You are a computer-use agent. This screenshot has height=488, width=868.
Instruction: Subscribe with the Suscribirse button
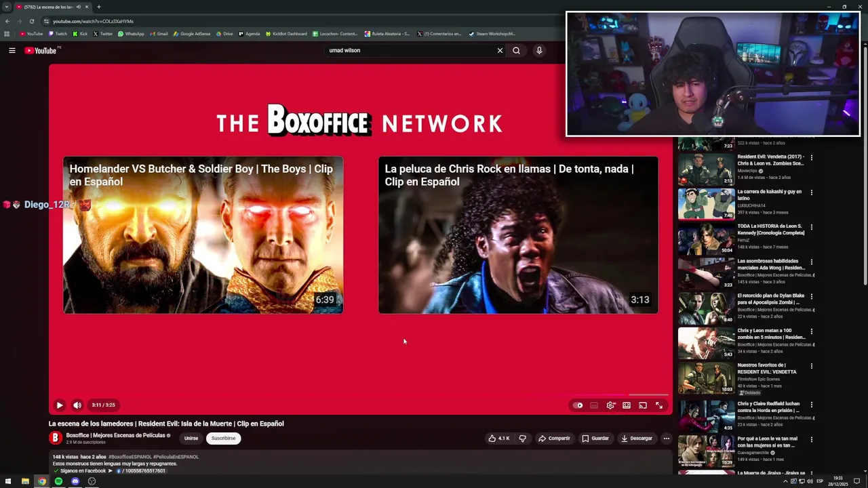223,439
